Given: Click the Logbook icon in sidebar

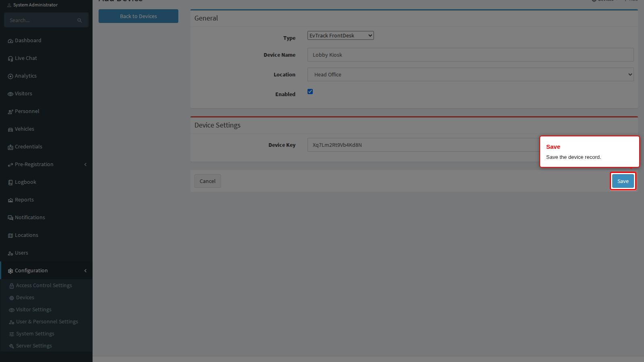Looking at the screenshot, I should 10,183.
